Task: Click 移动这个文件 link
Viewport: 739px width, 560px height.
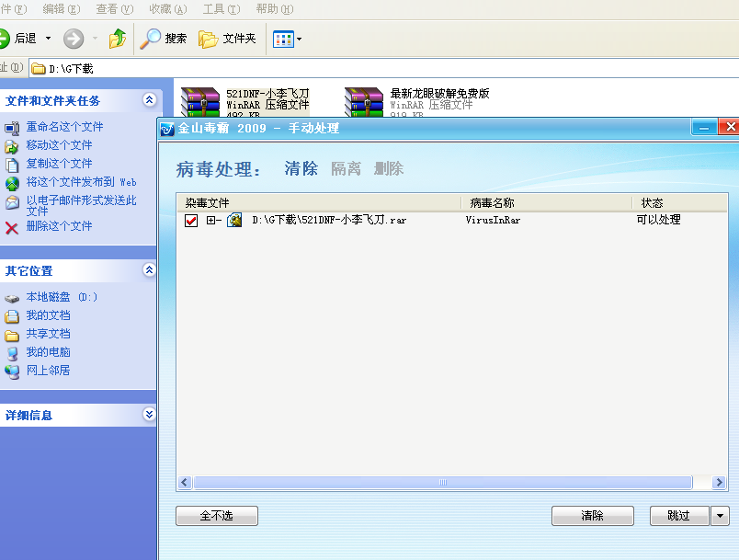Action: pyautogui.click(x=59, y=145)
